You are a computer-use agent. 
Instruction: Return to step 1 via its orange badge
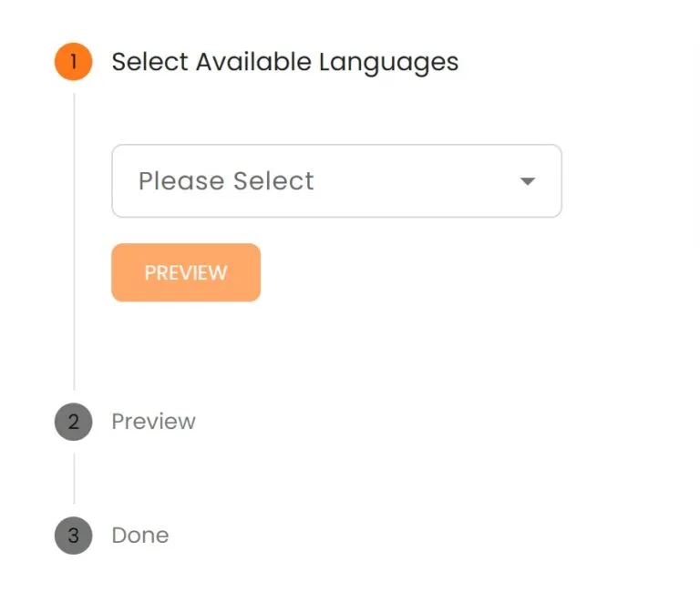point(73,62)
